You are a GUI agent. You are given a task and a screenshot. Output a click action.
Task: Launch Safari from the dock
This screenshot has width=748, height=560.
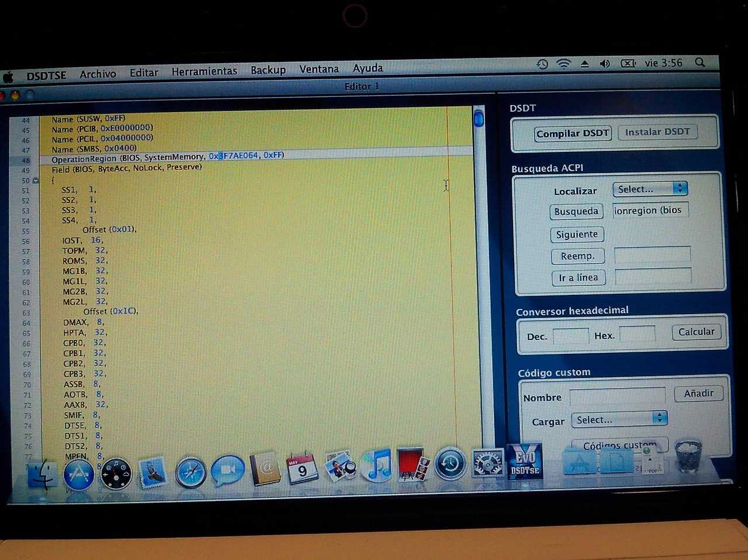[191, 472]
